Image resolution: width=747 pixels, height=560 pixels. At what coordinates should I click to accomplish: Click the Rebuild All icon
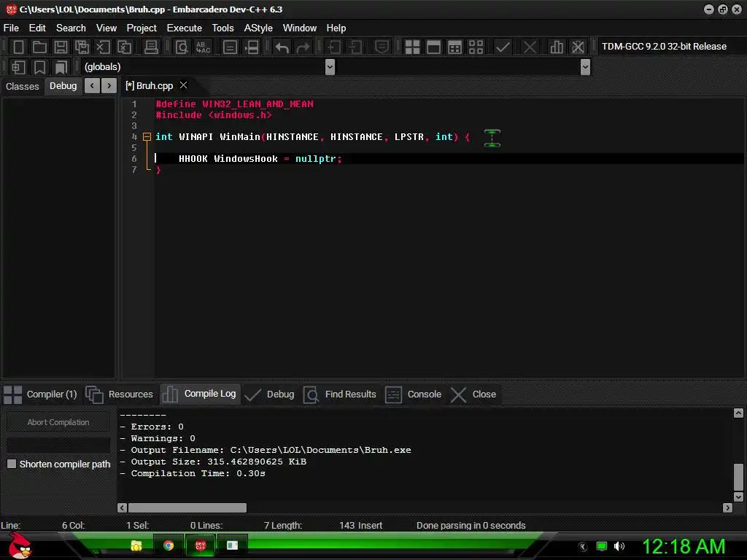476,47
